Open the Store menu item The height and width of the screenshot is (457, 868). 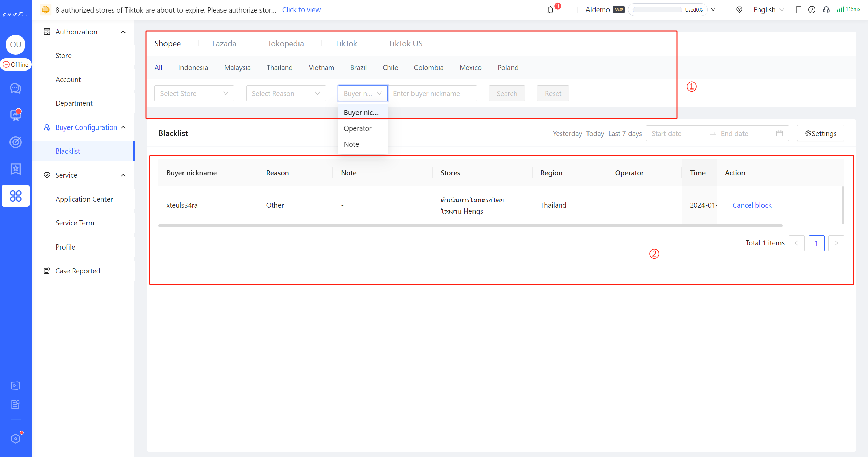pyautogui.click(x=63, y=55)
